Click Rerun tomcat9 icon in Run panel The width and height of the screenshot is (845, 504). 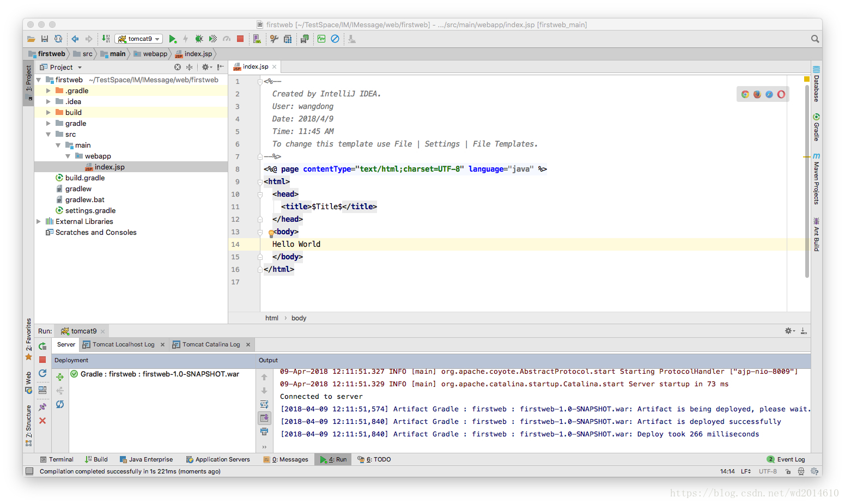coord(42,346)
